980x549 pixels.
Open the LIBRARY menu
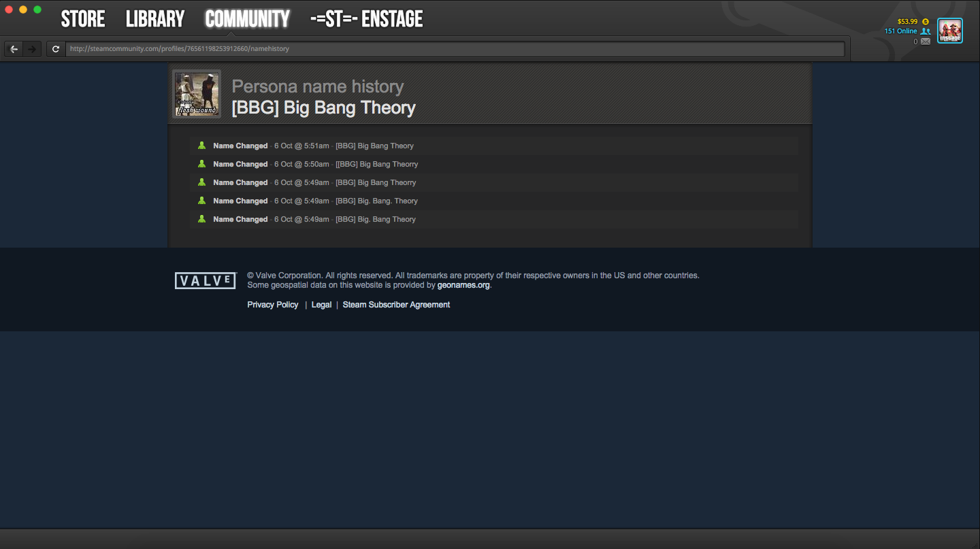pyautogui.click(x=155, y=19)
